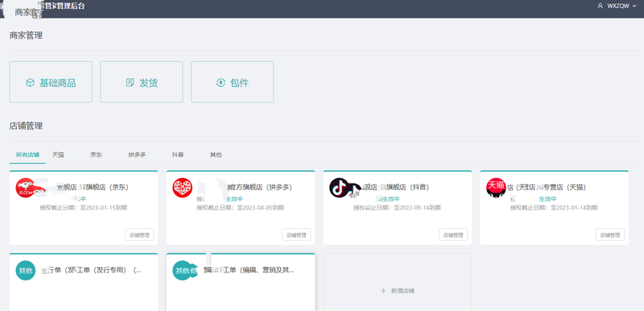Click 至2023-01-14到期 authorization date
Viewport: 644px width, 311px height.
(x=574, y=208)
